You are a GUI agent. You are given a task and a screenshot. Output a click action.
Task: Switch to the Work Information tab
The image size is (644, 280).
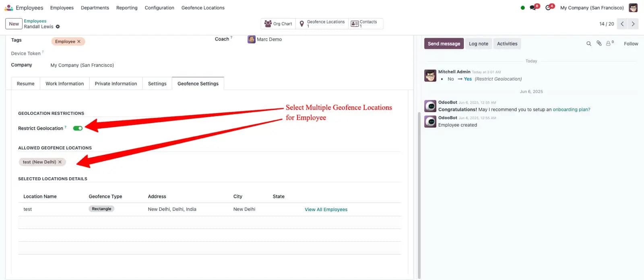[x=65, y=83]
